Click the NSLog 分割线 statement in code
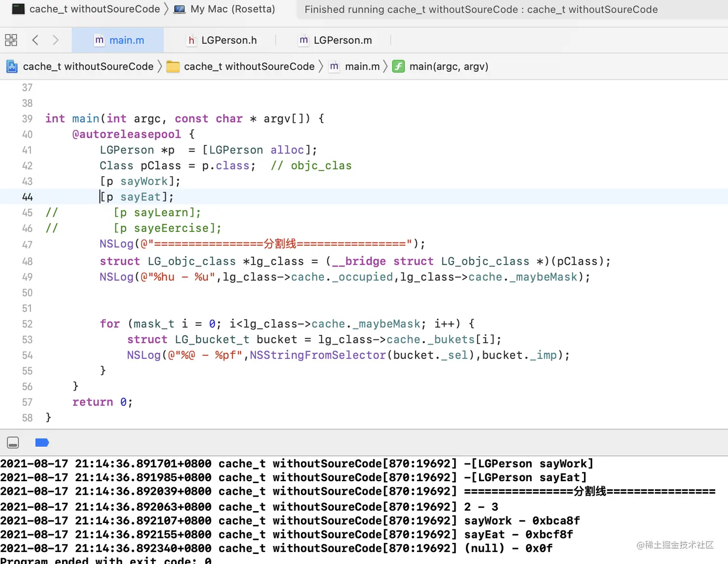Screen dimensions: 728x564 262,244
